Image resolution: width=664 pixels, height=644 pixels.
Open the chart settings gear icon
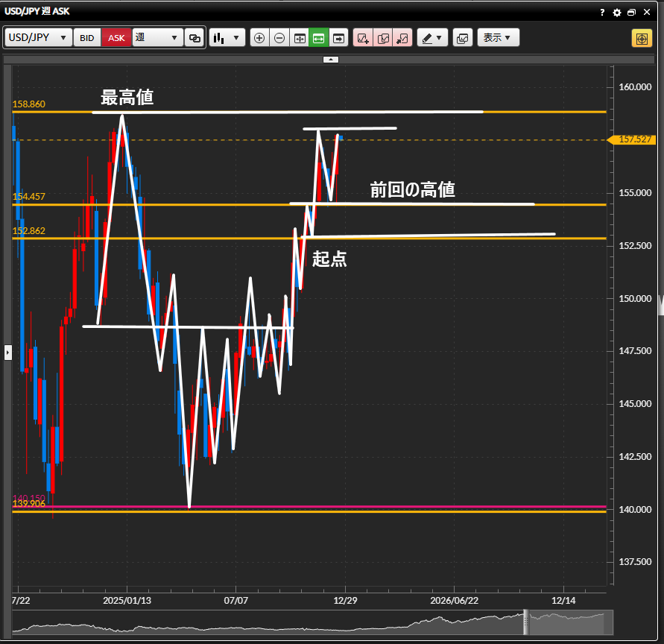(616, 13)
